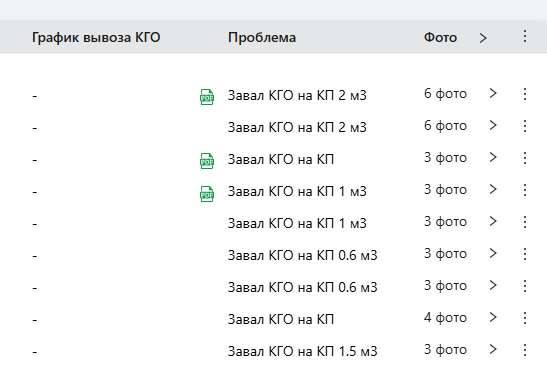Expand chevron on 'Завал КГО на КП 1.5 м3' row
The height and width of the screenshot is (365, 547).
[493, 349]
